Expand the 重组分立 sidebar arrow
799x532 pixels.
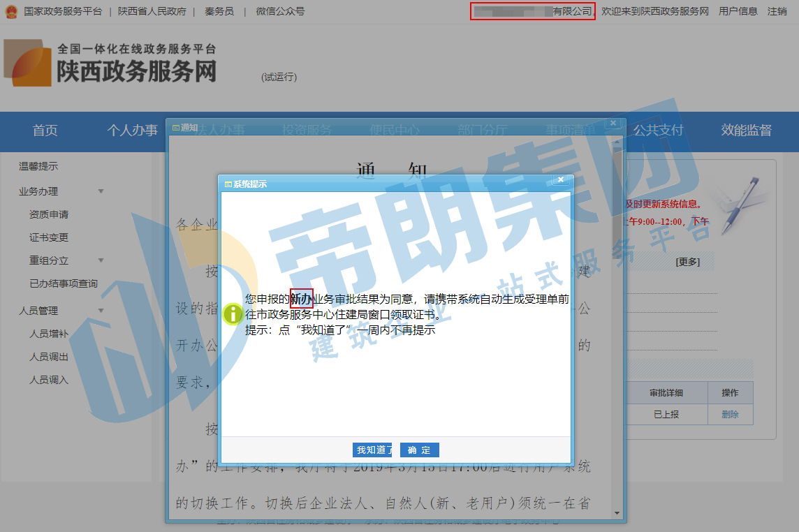(x=101, y=260)
